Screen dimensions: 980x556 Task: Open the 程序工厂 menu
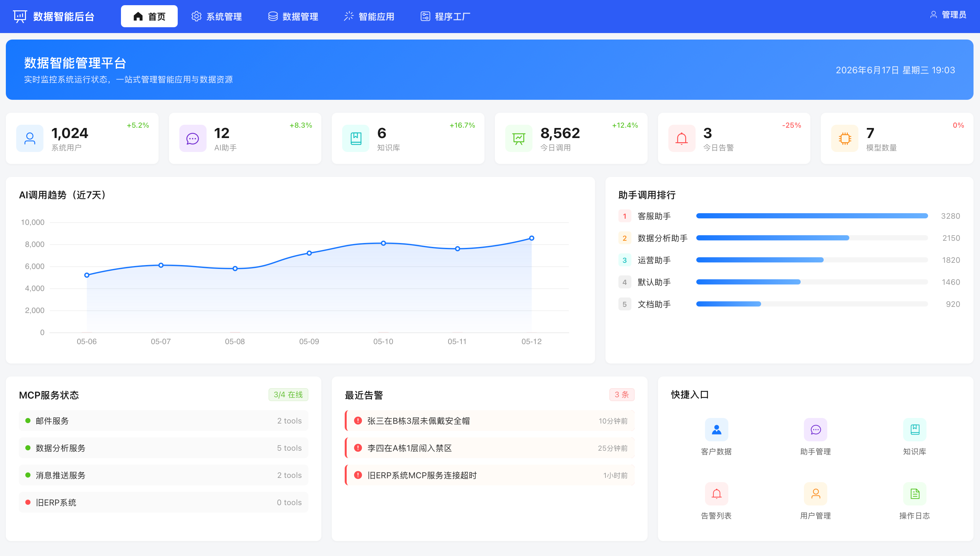tap(445, 17)
